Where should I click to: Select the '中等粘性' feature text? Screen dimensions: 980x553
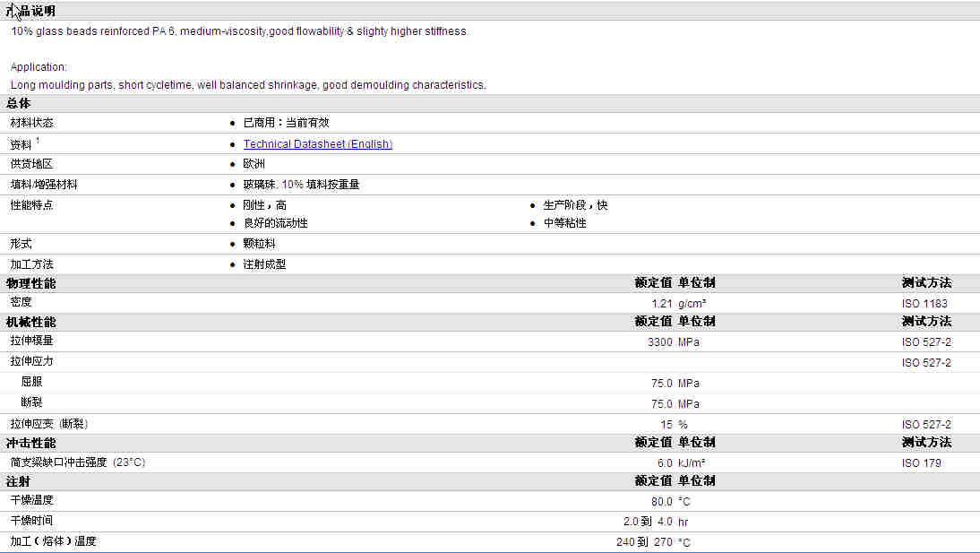[x=565, y=223]
